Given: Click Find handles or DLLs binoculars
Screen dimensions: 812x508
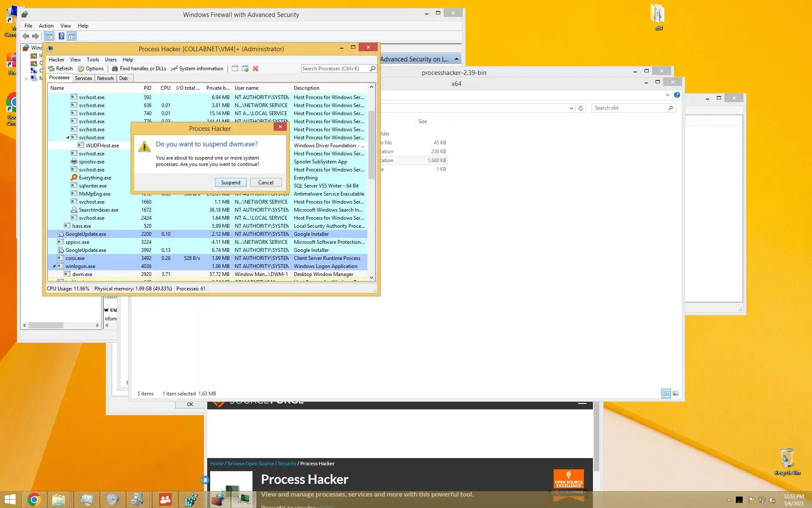Looking at the screenshot, I should pyautogui.click(x=115, y=69).
